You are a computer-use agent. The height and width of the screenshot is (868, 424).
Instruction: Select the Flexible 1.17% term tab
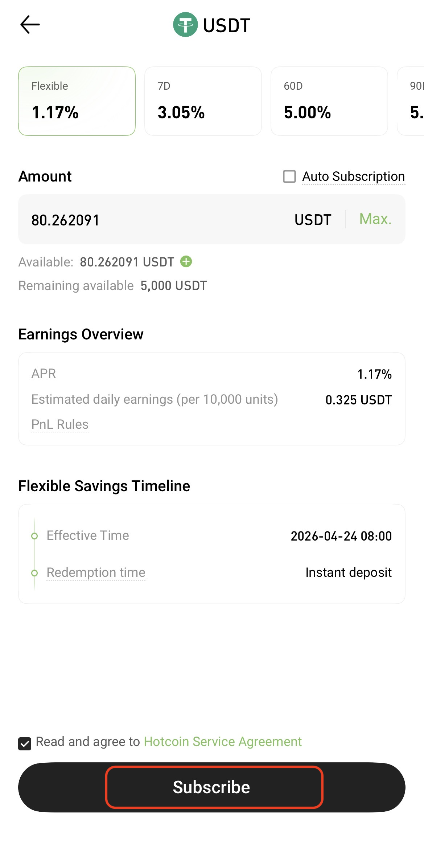(x=77, y=101)
